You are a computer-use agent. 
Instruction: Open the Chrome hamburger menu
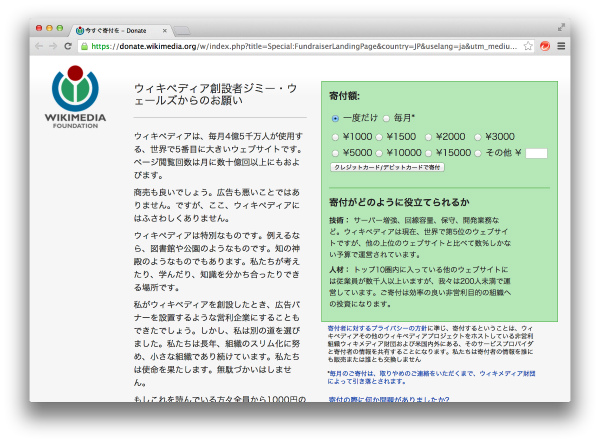[x=561, y=46]
